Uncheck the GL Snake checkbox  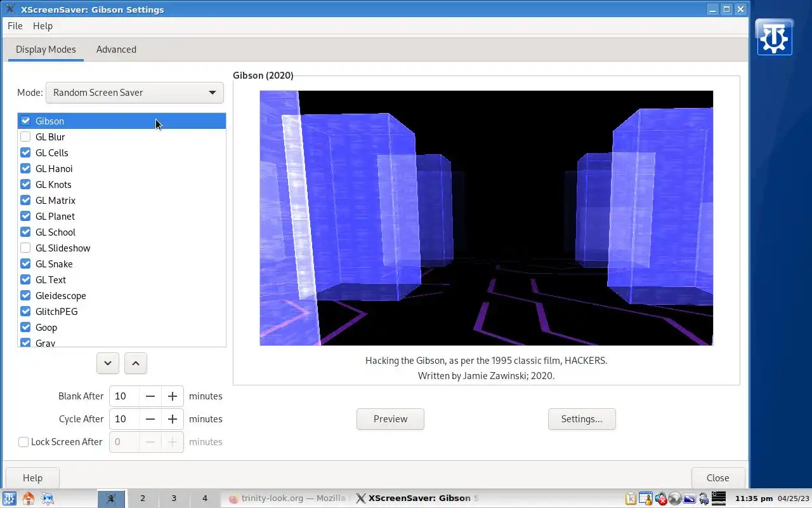(x=25, y=264)
